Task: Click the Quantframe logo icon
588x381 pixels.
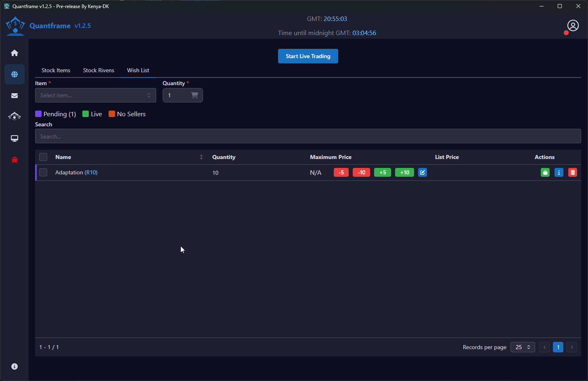Action: 15,26
